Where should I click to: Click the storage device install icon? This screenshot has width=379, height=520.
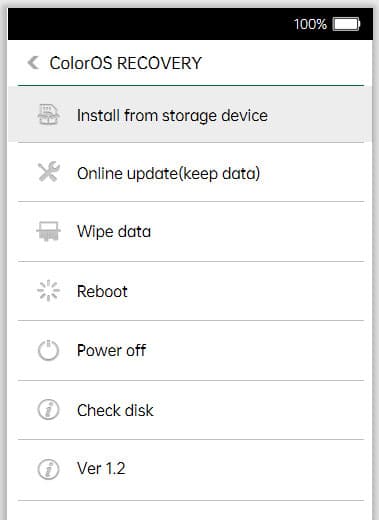(x=48, y=115)
